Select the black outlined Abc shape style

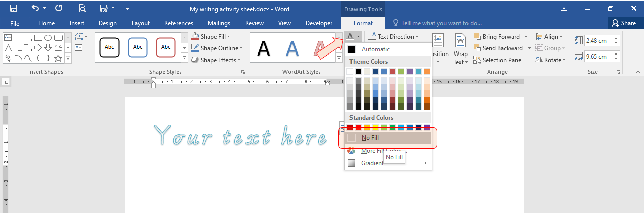[109, 47]
